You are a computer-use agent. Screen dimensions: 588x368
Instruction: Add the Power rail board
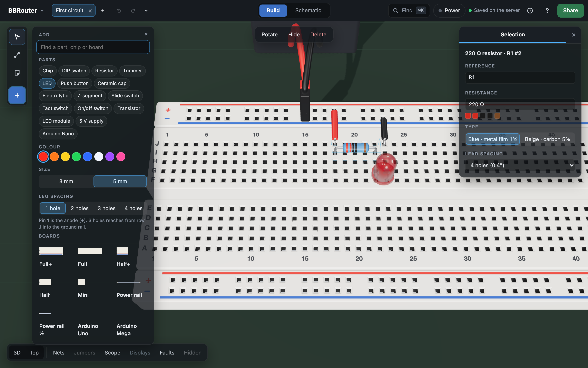tap(129, 288)
